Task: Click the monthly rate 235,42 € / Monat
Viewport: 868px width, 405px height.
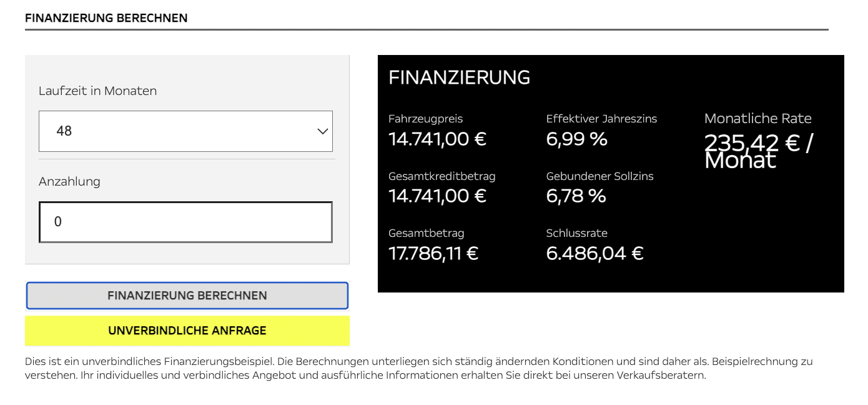Action: coord(759,151)
